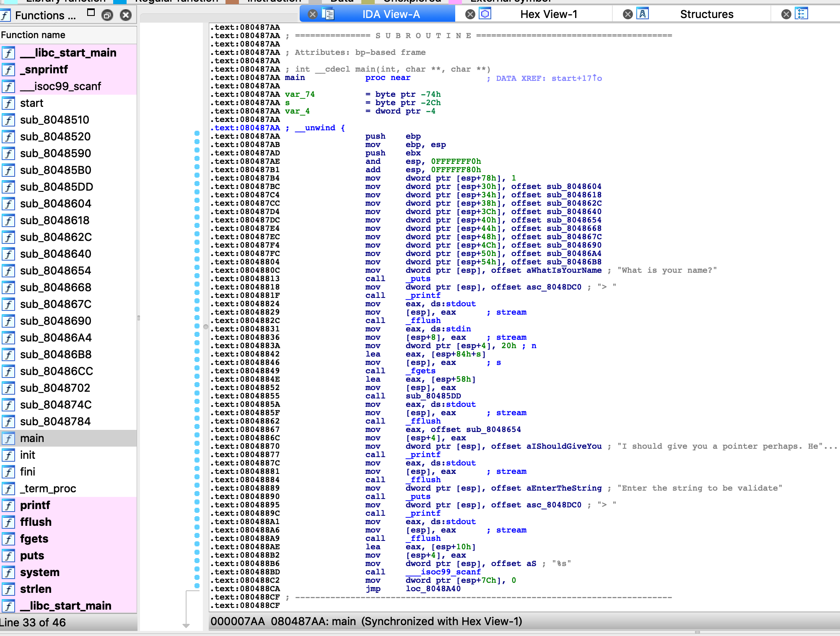Screen dimensions: 840x636
Task: Restore the Functions panel size
Action: [x=108, y=16]
